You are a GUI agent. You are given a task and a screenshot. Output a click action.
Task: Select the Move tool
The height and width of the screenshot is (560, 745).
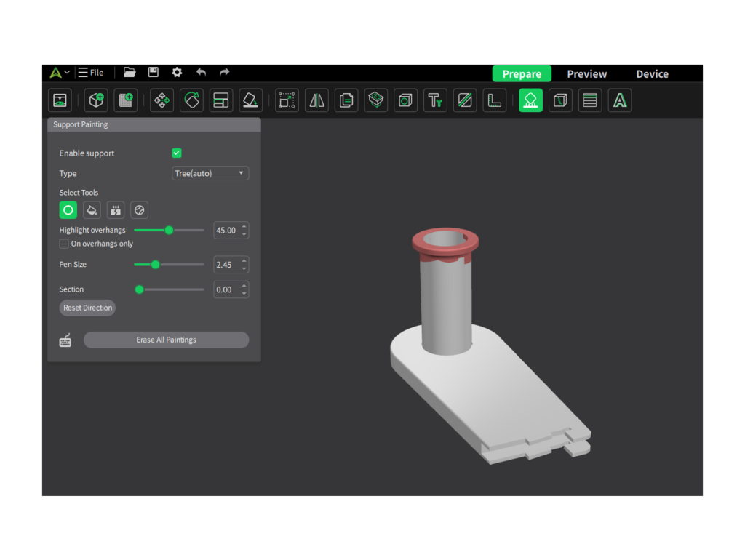[x=162, y=100]
